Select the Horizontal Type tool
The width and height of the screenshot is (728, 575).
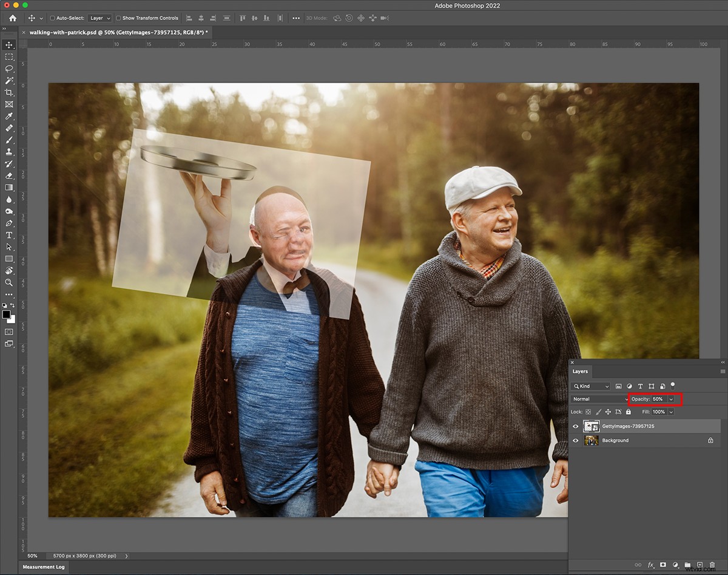click(9, 235)
